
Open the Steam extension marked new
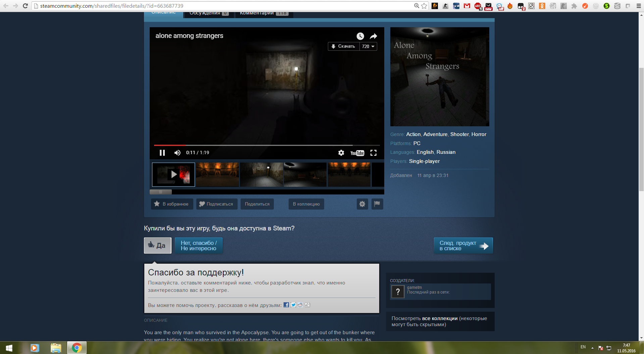tap(489, 6)
